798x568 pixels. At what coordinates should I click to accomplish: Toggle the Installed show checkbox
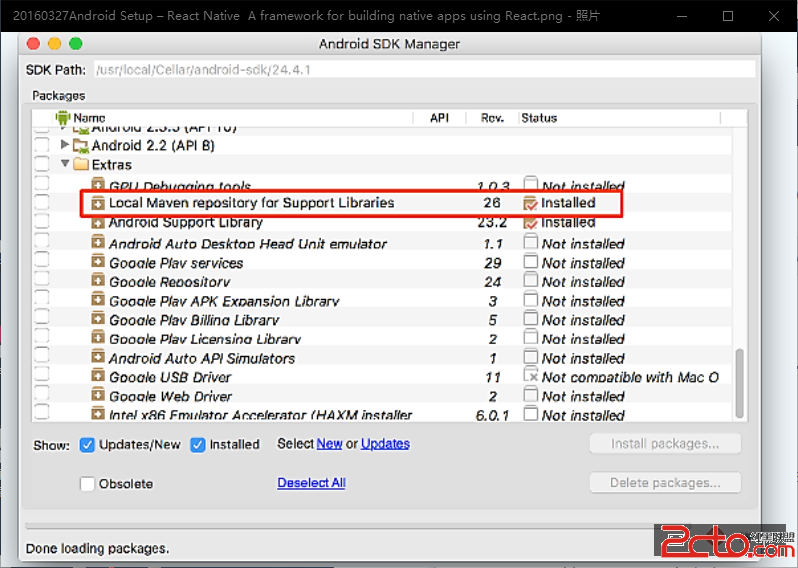[x=198, y=445]
